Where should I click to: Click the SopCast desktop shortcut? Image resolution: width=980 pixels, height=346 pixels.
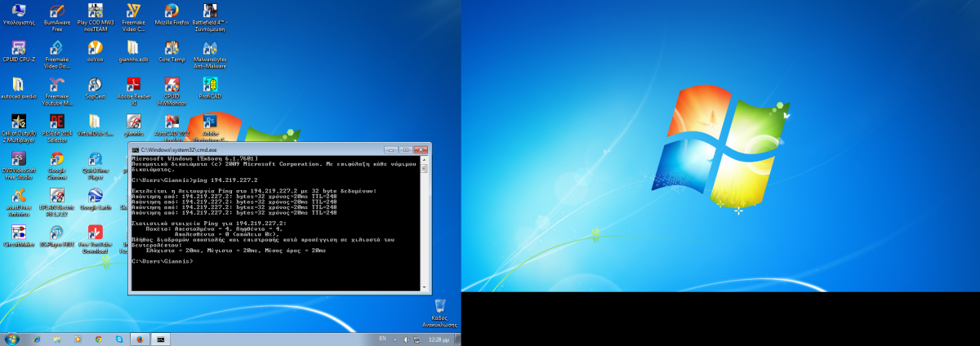(x=95, y=85)
